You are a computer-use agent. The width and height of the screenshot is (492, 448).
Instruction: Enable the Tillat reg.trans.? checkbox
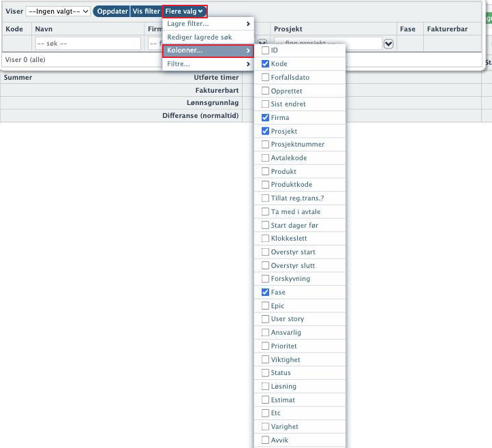[x=266, y=198]
